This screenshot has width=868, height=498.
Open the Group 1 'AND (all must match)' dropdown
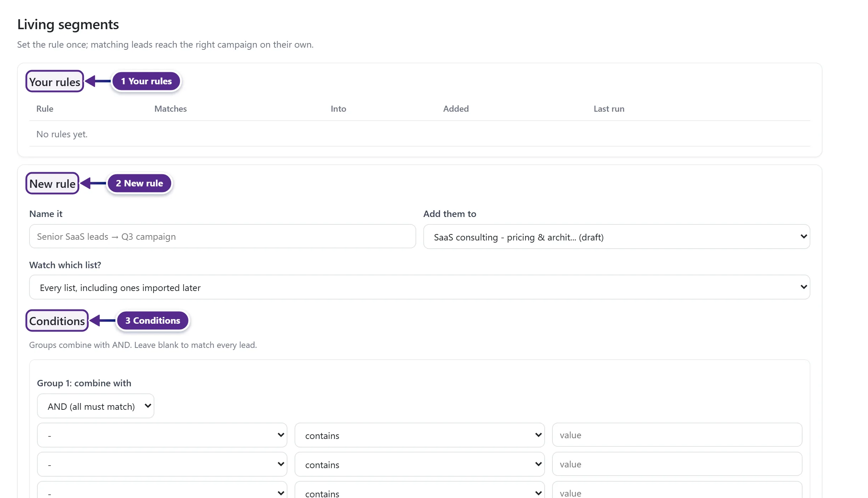click(95, 406)
